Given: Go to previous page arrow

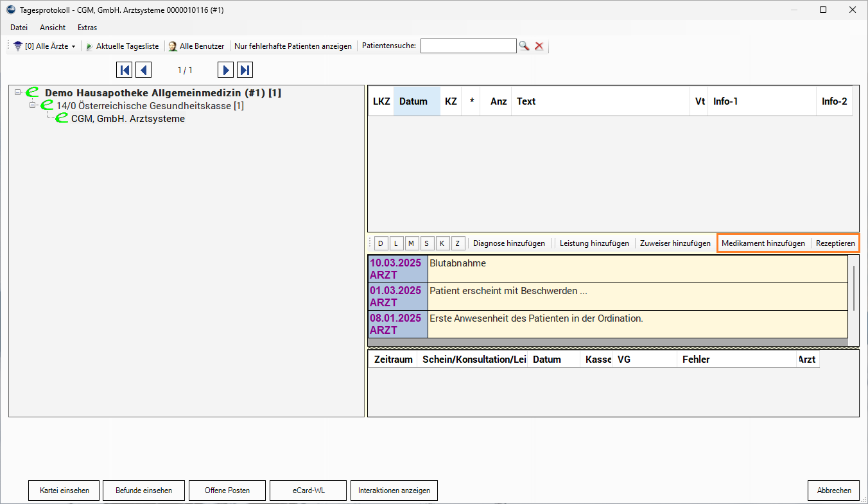Looking at the screenshot, I should [143, 70].
